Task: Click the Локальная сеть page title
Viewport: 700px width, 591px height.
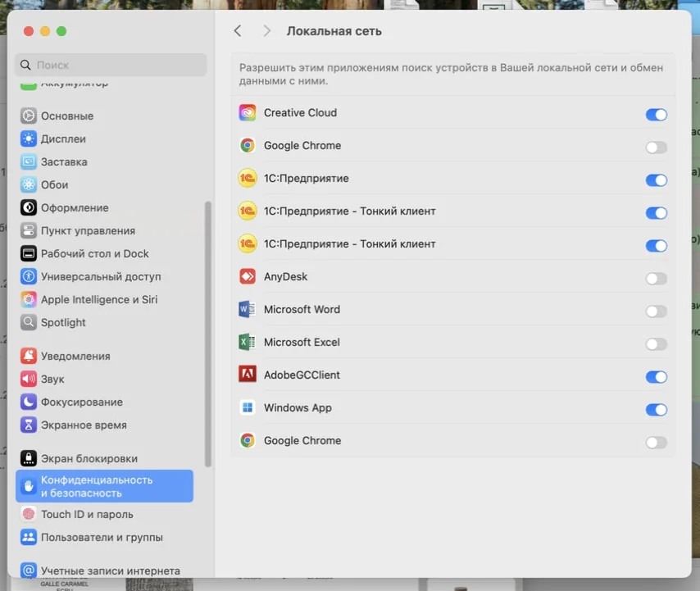Action: 334,31
